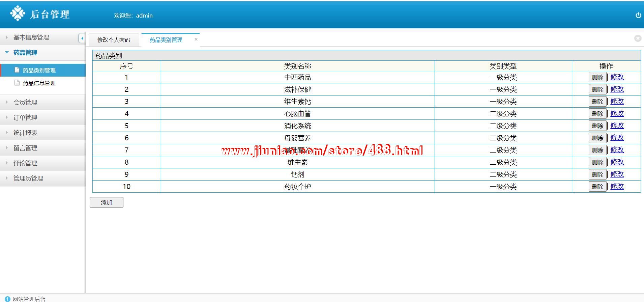644x302 pixels.
Task: Select the 钙剂 name cell
Action: (x=298, y=174)
